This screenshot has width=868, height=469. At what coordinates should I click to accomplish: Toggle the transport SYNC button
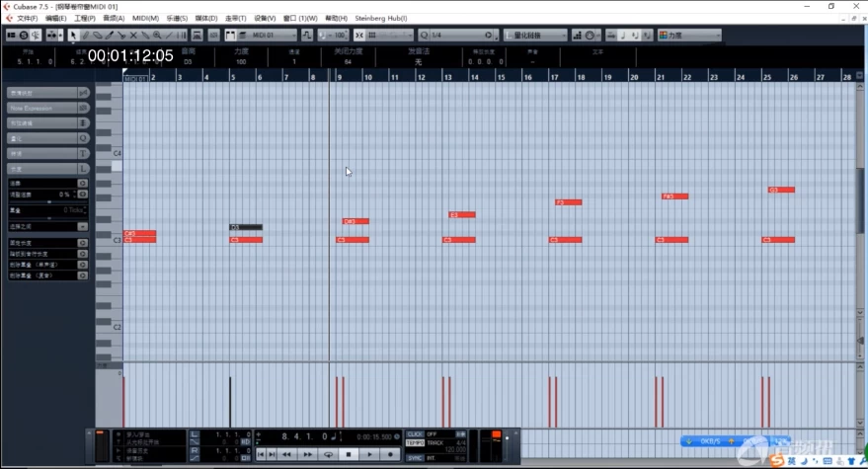tap(415, 458)
